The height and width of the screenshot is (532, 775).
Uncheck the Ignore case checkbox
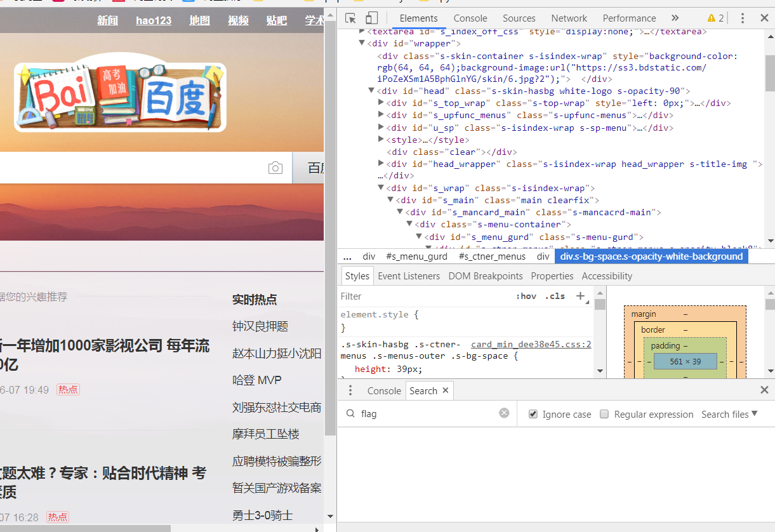(x=533, y=414)
